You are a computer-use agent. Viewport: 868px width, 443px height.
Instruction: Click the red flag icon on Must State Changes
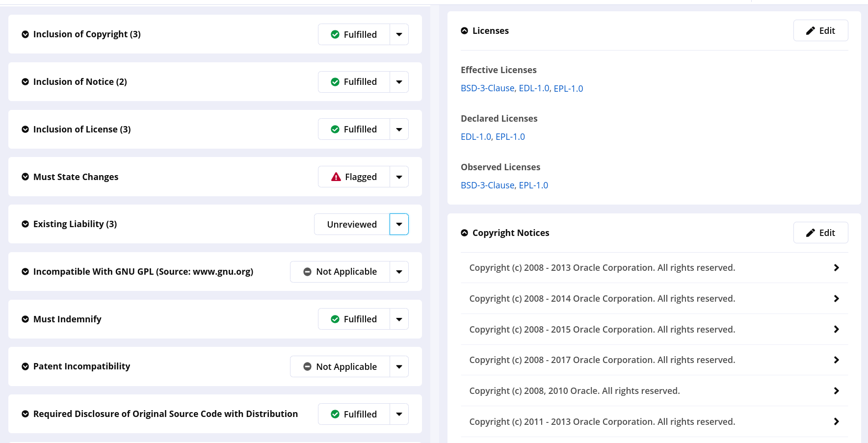[336, 177]
